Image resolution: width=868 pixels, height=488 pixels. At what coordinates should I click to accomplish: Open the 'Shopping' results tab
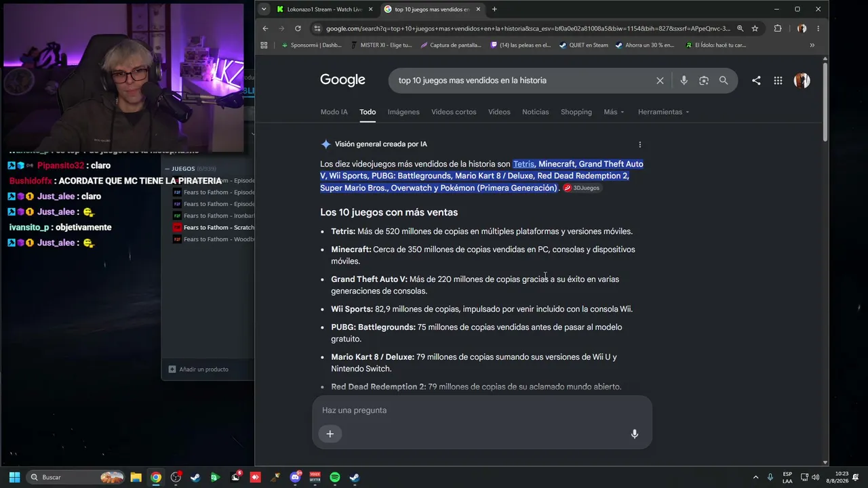coord(576,112)
